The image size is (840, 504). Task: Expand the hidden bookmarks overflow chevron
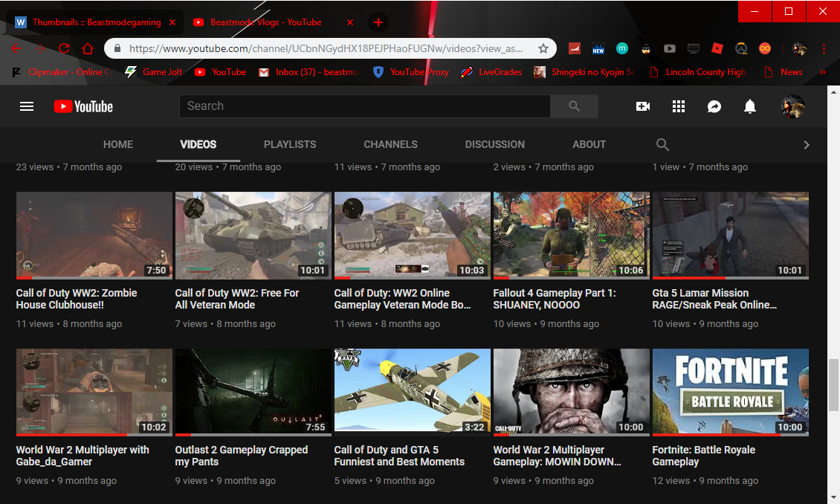pos(823,72)
